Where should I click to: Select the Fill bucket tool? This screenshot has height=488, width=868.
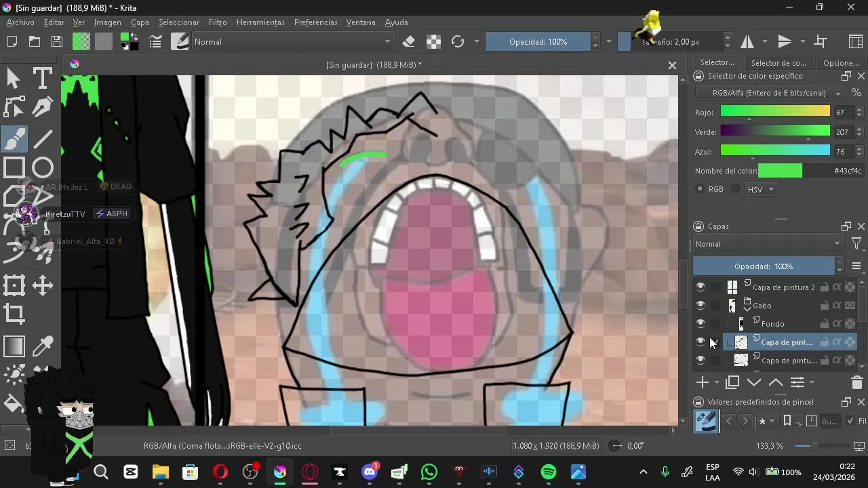(x=14, y=405)
